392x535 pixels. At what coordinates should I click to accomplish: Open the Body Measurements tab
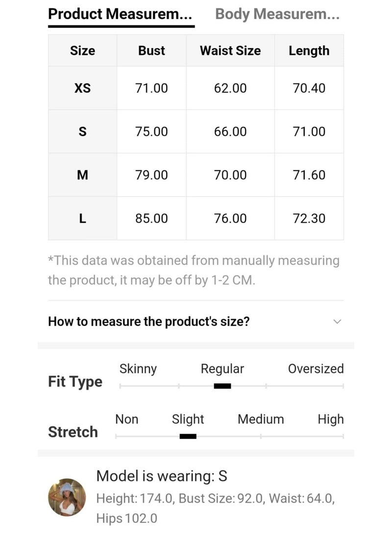coord(277,14)
